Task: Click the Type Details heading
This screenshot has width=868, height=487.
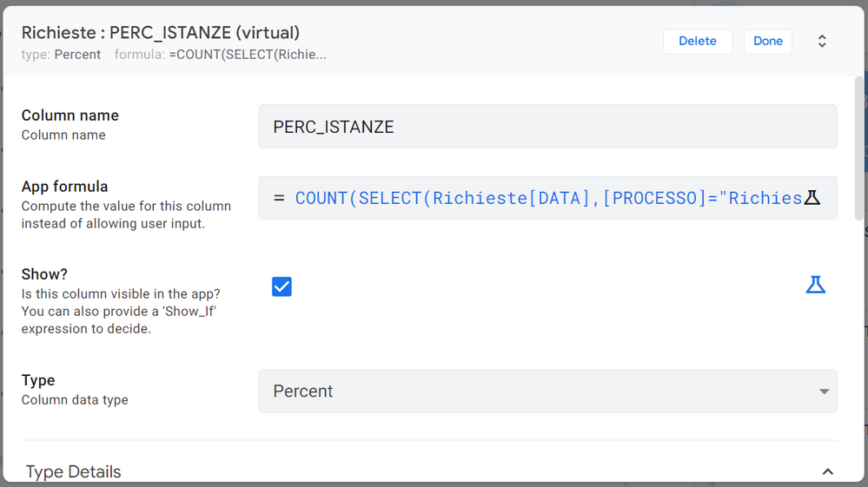Action: click(x=73, y=471)
